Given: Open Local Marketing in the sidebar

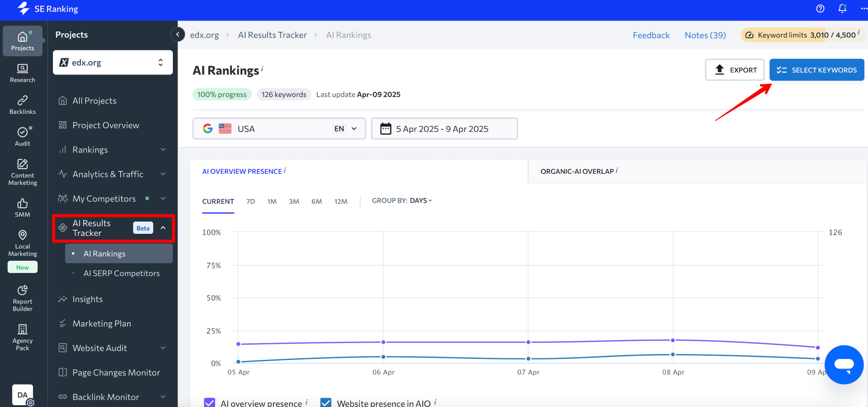Looking at the screenshot, I should click(22, 242).
